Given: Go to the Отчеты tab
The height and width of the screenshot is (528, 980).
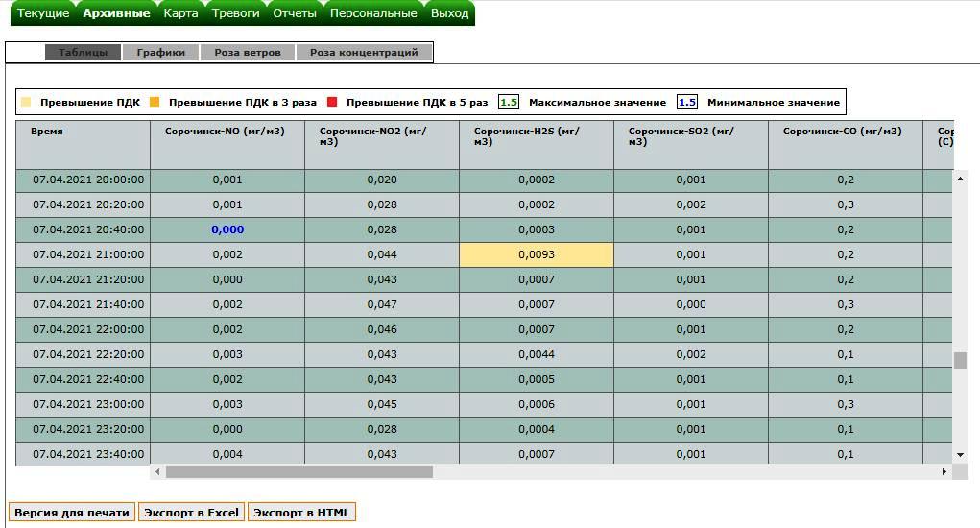Looking at the screenshot, I should tap(295, 13).
